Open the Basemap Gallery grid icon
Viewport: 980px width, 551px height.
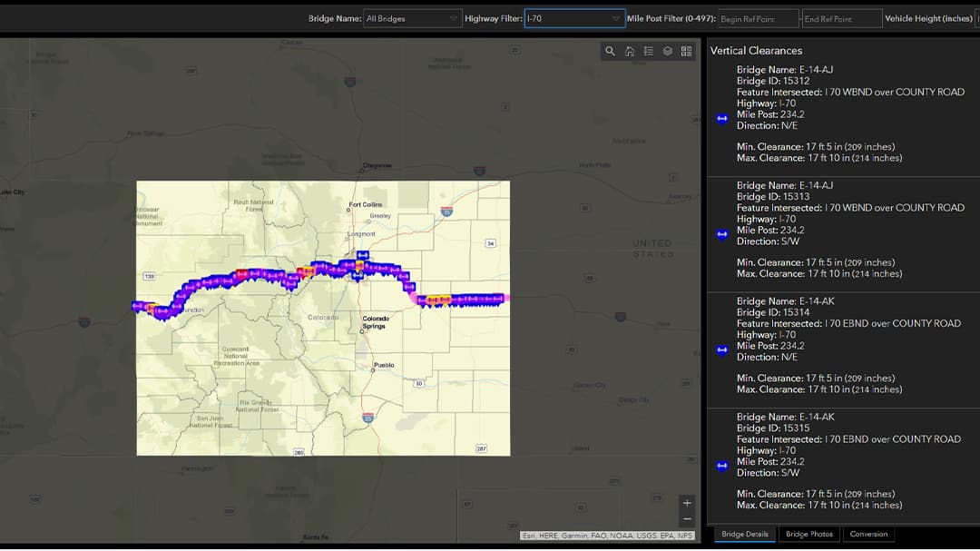687,51
